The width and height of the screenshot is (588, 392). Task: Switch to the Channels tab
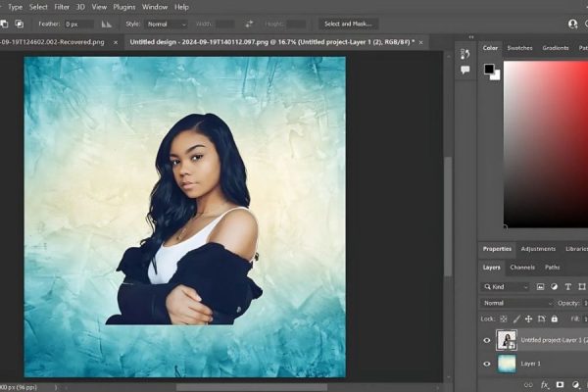[x=522, y=267]
